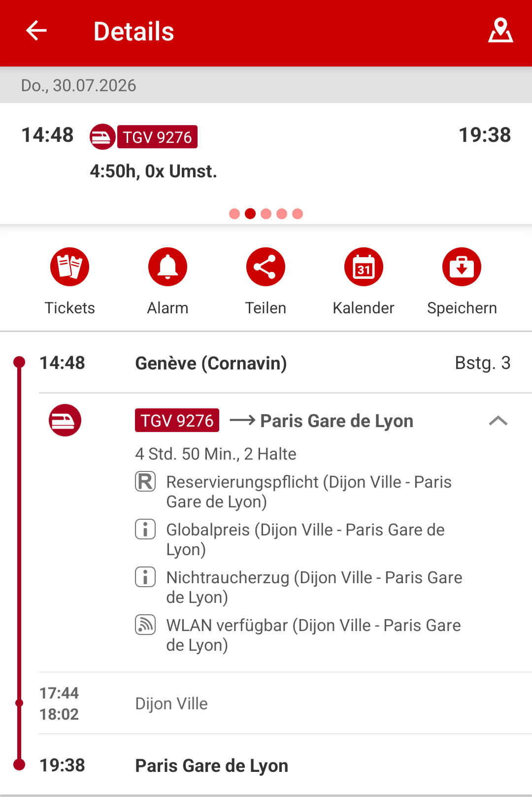This screenshot has height=797, width=532.
Task: Open Genève (Cornavin) departure station
Action: point(211,364)
